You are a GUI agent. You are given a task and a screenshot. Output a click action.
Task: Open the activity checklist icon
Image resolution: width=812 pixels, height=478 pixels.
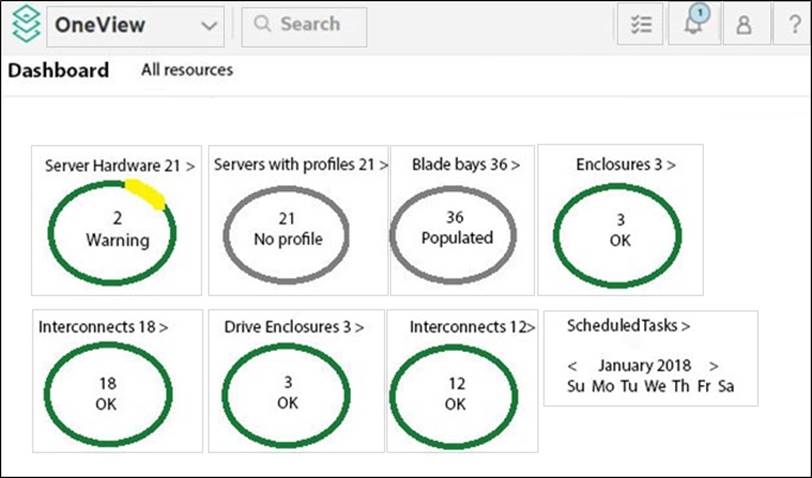[640, 26]
